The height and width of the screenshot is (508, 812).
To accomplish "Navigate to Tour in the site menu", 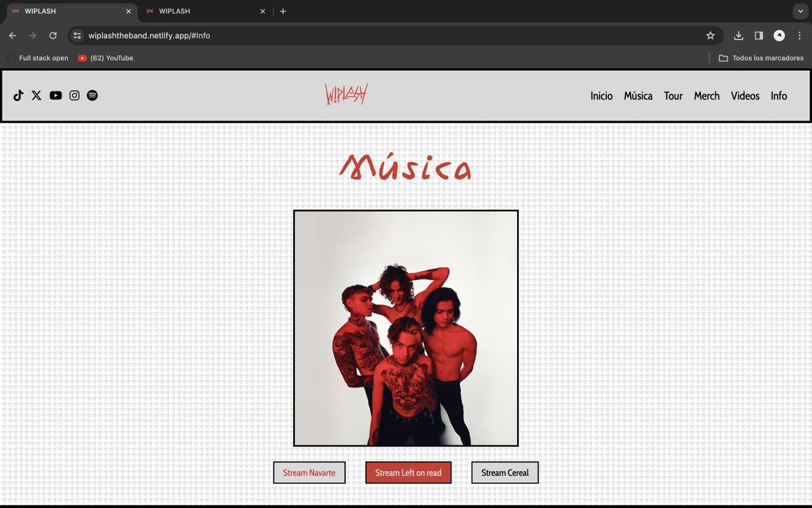I will pos(673,96).
